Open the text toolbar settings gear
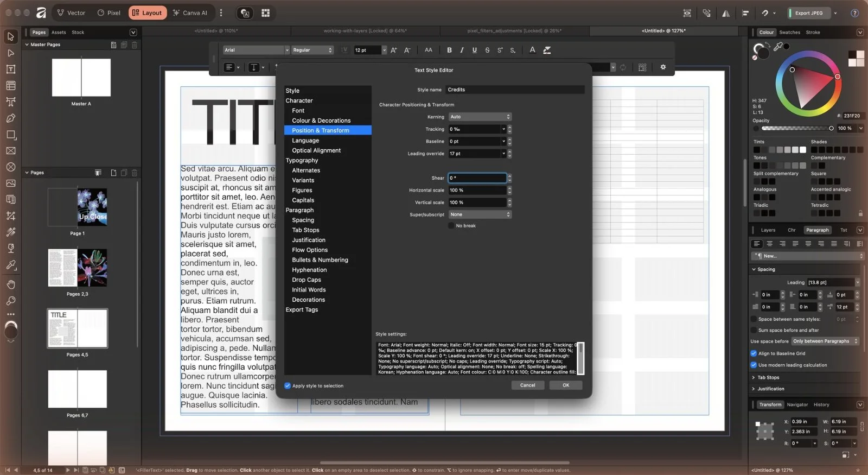Image resolution: width=868 pixels, height=475 pixels. pyautogui.click(x=663, y=67)
